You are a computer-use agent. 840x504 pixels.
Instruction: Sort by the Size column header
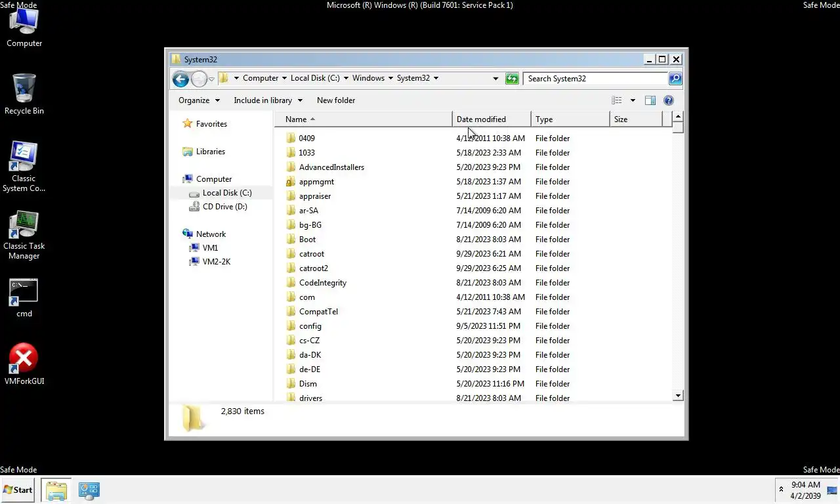click(x=636, y=119)
